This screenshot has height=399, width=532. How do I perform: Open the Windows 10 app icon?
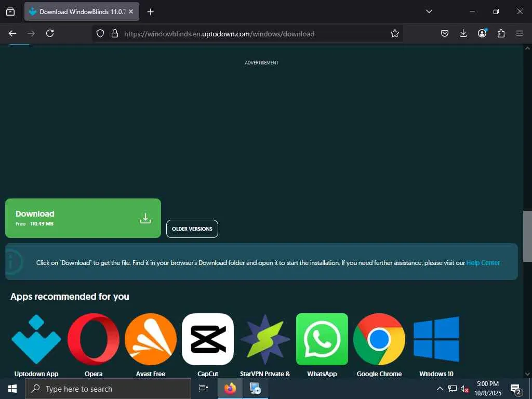(x=436, y=339)
